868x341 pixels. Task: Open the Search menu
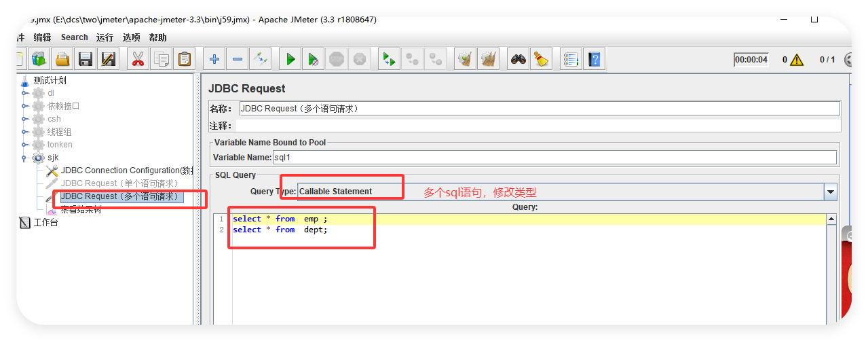74,37
